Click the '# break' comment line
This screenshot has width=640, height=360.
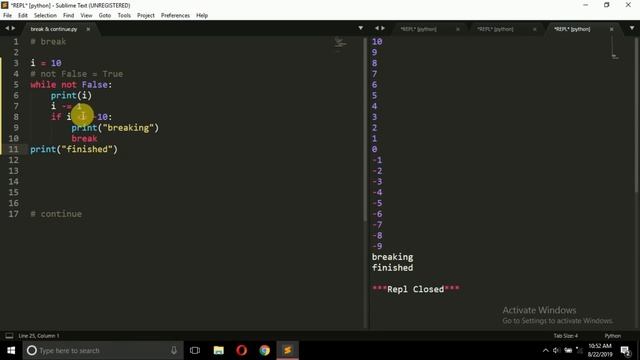point(48,42)
